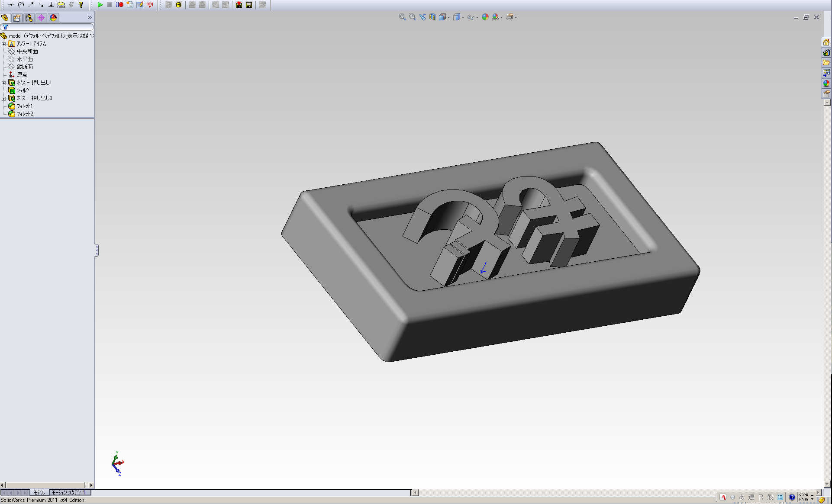
Task: Click the Zoom to Fit icon
Action: (x=402, y=17)
